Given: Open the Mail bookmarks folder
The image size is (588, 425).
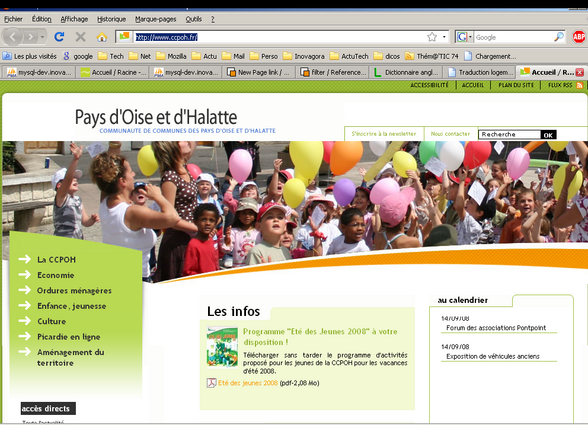Looking at the screenshot, I should pos(233,56).
